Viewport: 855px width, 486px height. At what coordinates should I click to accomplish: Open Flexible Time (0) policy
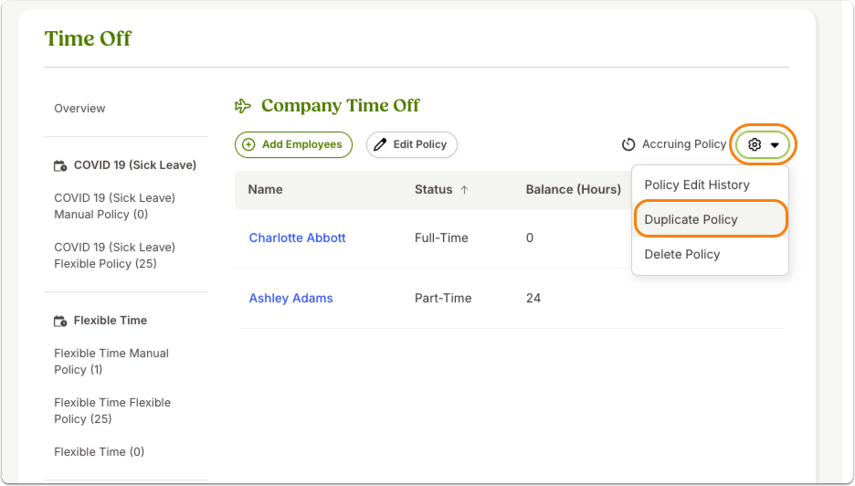(x=99, y=452)
